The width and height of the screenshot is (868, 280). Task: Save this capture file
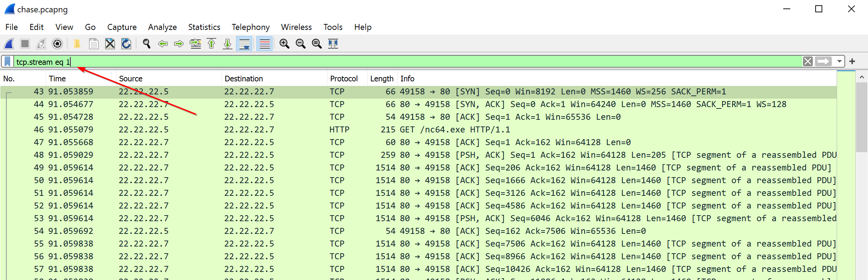click(x=94, y=44)
